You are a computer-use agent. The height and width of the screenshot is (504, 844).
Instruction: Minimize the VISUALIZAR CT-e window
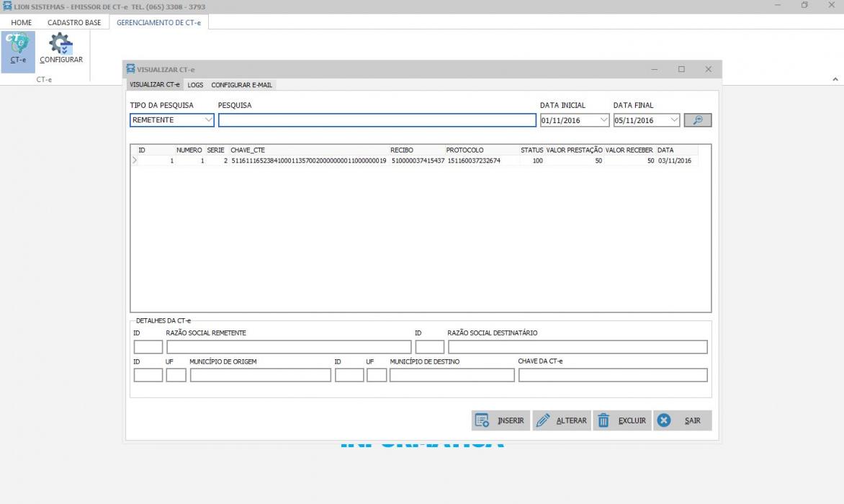(655, 69)
